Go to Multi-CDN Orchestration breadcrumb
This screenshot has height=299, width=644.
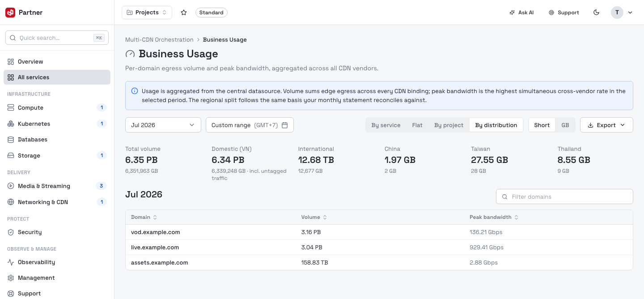tap(159, 39)
